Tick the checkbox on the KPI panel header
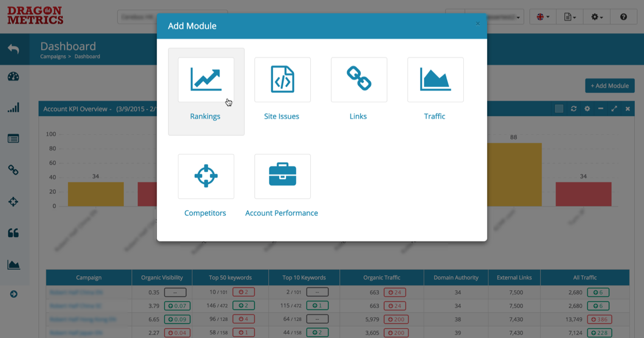This screenshot has width=644, height=338. point(559,108)
